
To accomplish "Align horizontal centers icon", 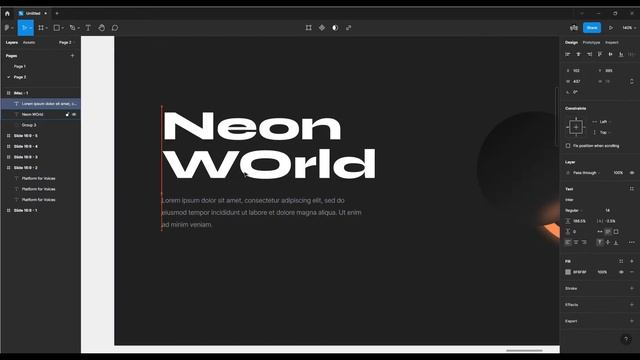I will coord(578,54).
